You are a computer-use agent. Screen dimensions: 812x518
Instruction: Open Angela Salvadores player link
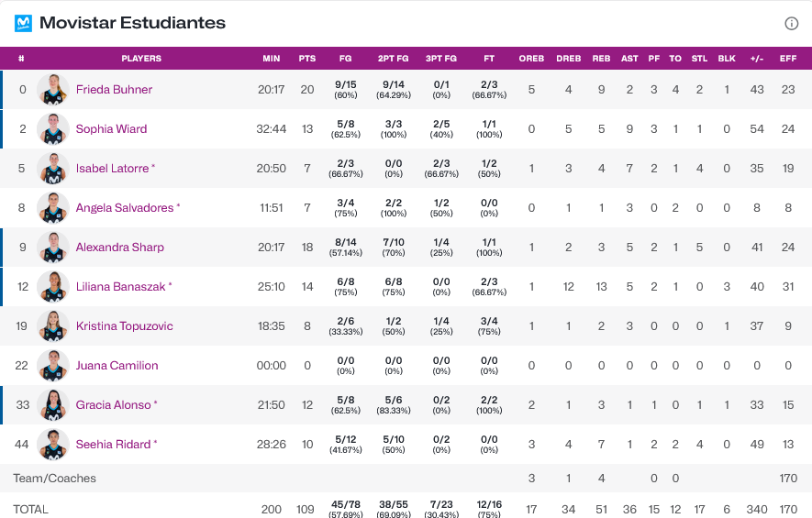tap(124, 208)
